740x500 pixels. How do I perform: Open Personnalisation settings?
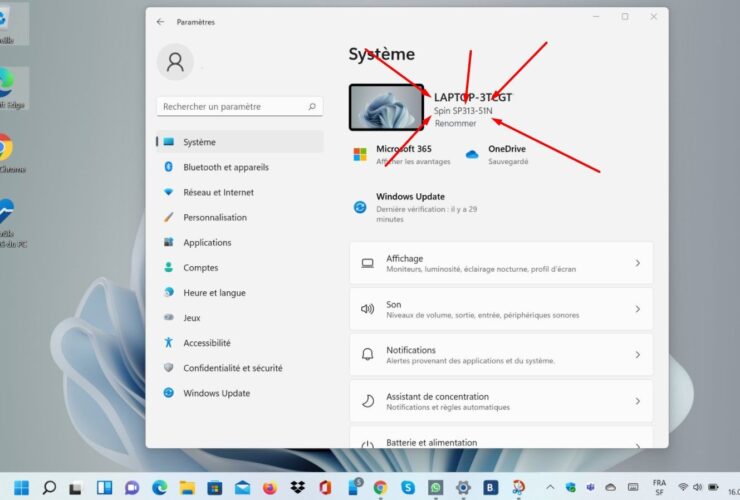point(240,217)
